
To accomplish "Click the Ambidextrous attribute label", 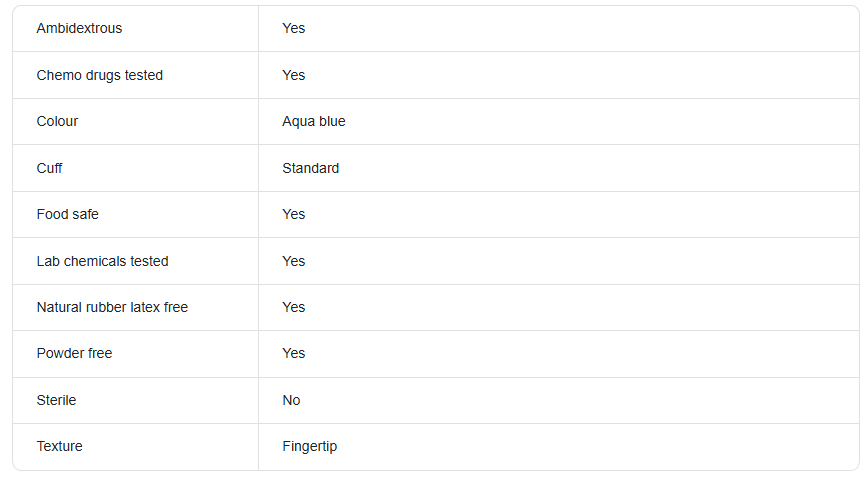I will tap(79, 28).
